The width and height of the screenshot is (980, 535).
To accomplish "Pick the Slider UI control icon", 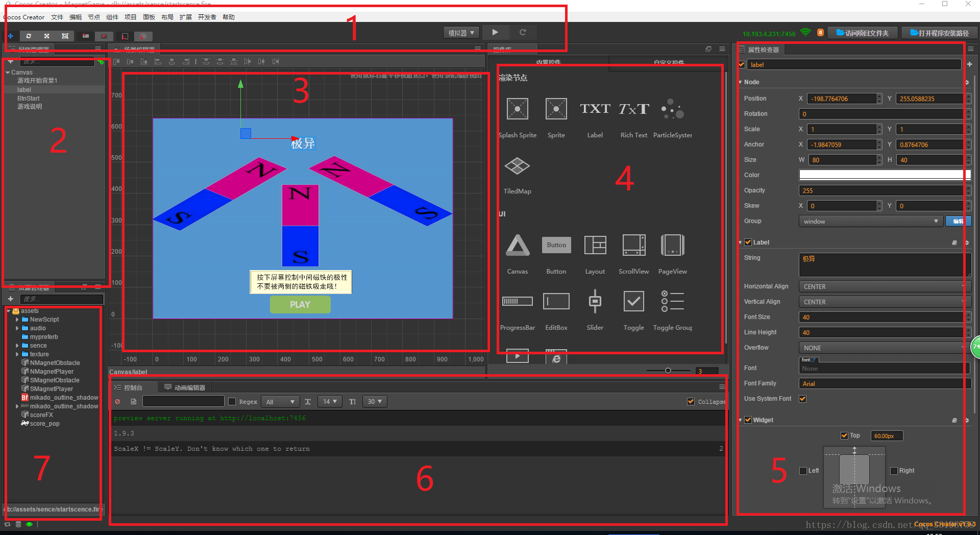I will 595,301.
